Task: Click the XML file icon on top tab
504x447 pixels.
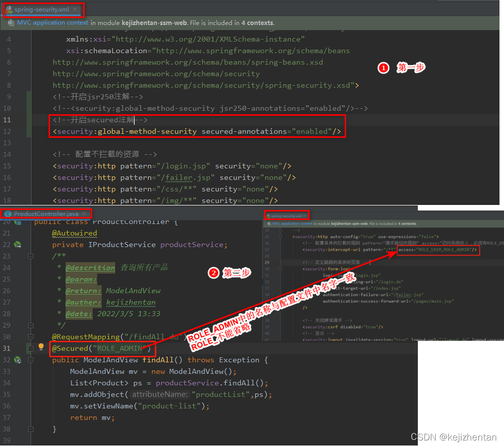Action: [9, 10]
